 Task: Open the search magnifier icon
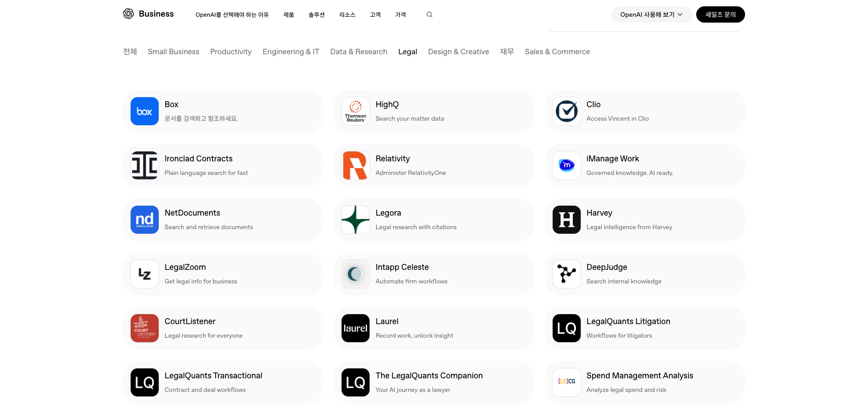(429, 14)
